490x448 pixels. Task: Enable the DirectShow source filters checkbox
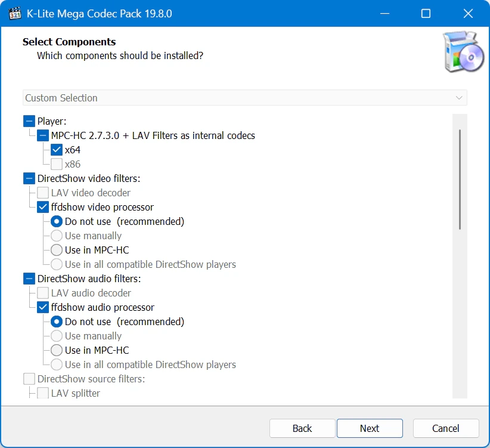(29, 379)
